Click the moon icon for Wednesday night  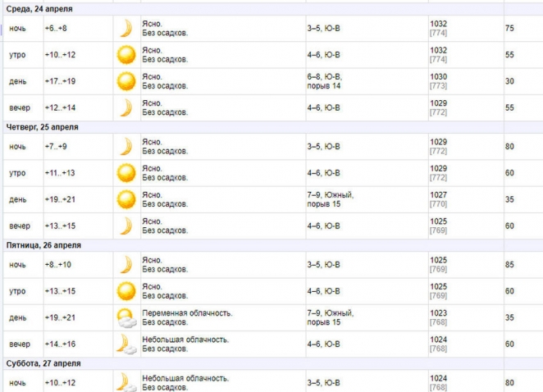tap(125, 29)
